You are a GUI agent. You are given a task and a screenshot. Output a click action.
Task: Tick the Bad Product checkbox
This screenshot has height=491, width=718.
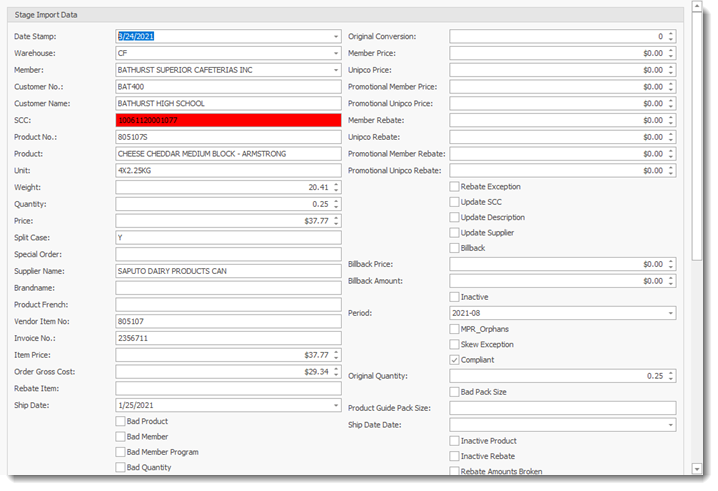point(121,421)
